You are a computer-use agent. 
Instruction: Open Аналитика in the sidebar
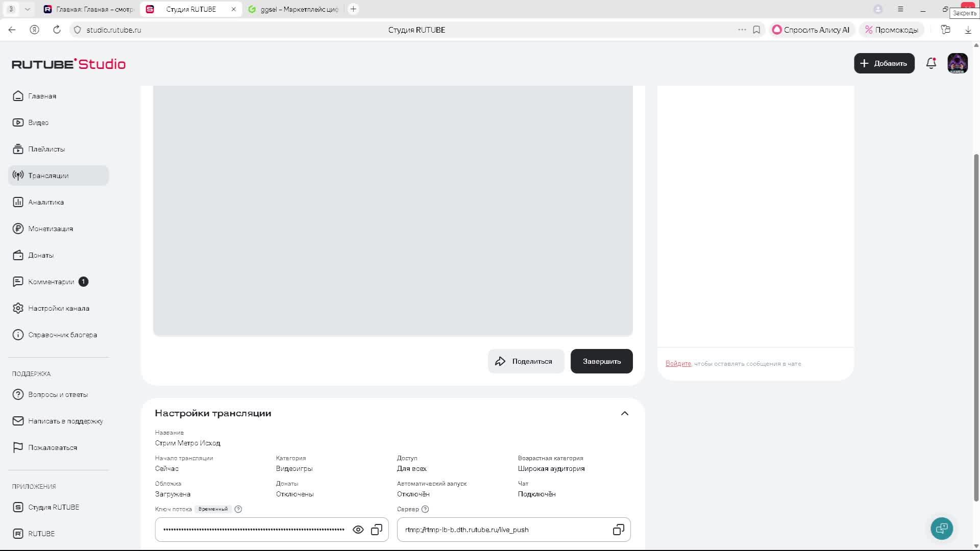pyautogui.click(x=46, y=202)
